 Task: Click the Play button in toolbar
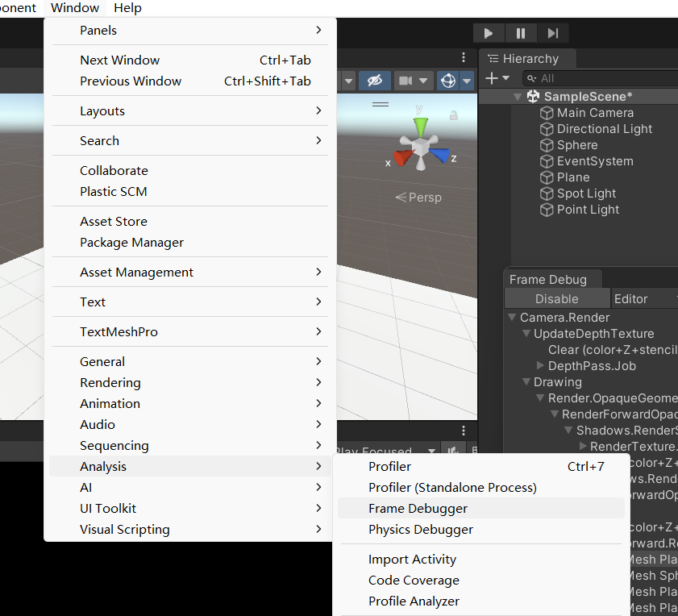(489, 33)
